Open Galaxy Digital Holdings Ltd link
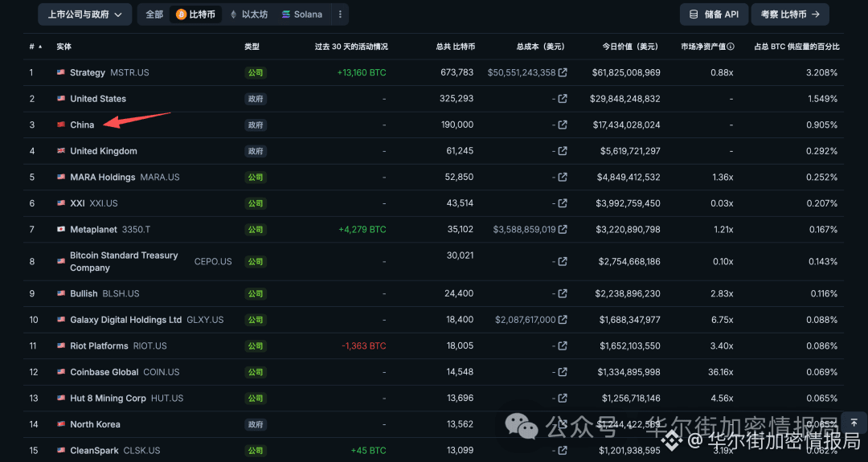The height and width of the screenshot is (462, 868). 125,319
